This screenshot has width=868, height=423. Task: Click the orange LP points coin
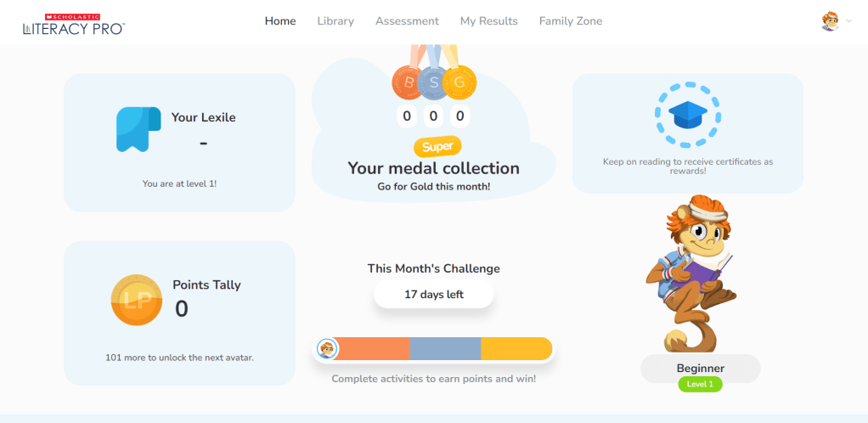coord(136,300)
